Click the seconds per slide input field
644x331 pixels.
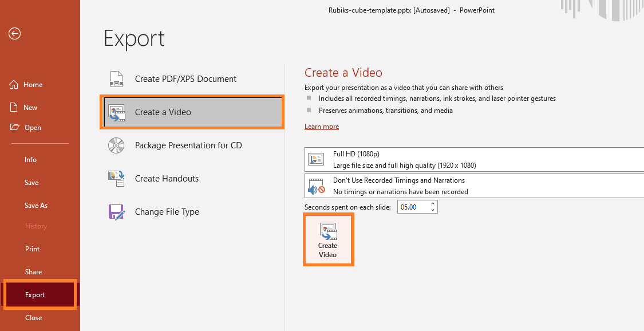point(410,206)
